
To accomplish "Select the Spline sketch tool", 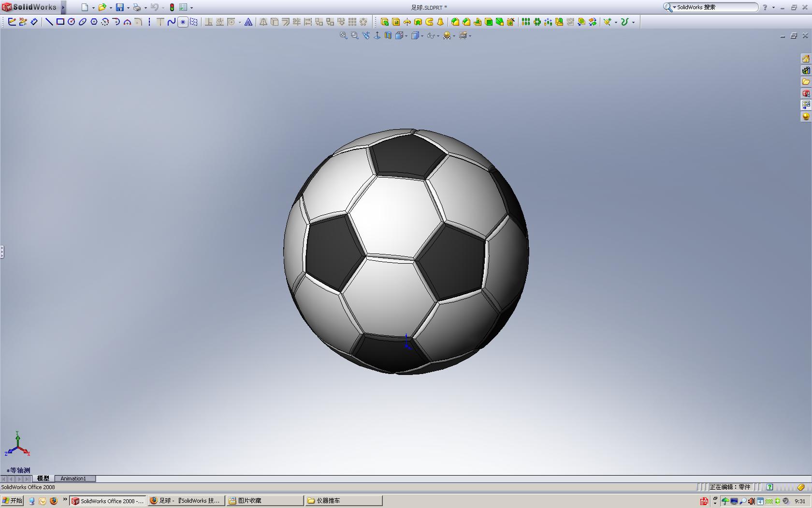I will click(x=171, y=22).
